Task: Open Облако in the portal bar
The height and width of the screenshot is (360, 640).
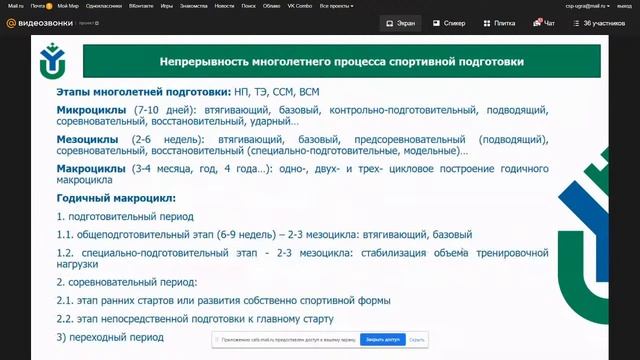Action: coord(271,6)
